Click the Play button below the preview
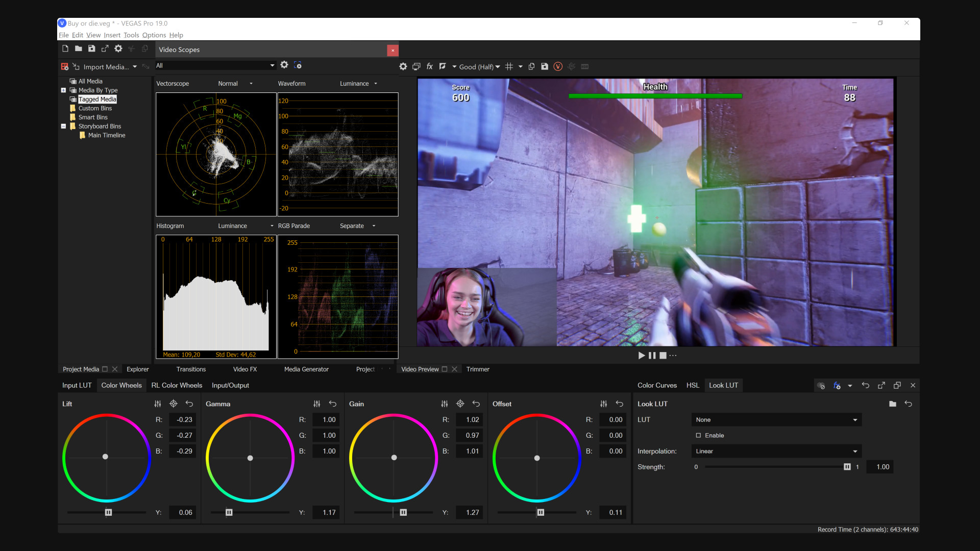The height and width of the screenshot is (551, 980). 641,356
